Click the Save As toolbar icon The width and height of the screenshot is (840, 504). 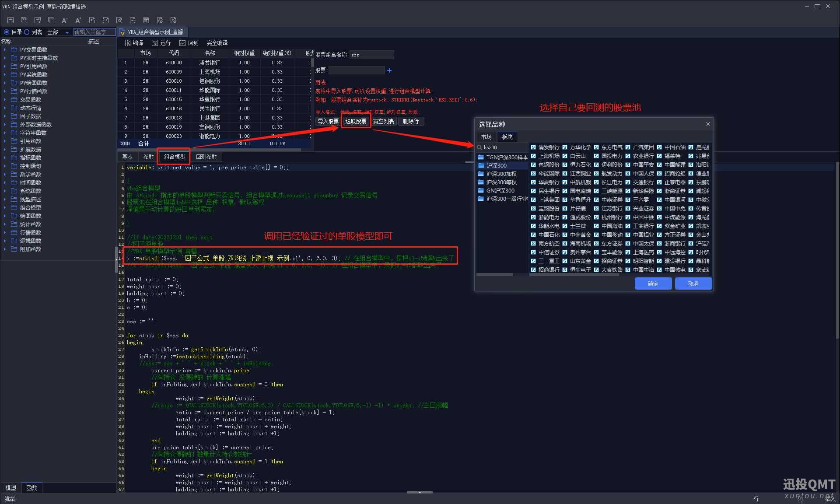[x=38, y=20]
